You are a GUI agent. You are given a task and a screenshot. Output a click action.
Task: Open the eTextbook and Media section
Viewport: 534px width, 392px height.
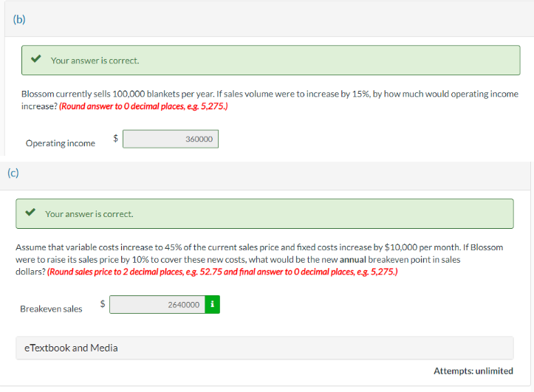264,348
